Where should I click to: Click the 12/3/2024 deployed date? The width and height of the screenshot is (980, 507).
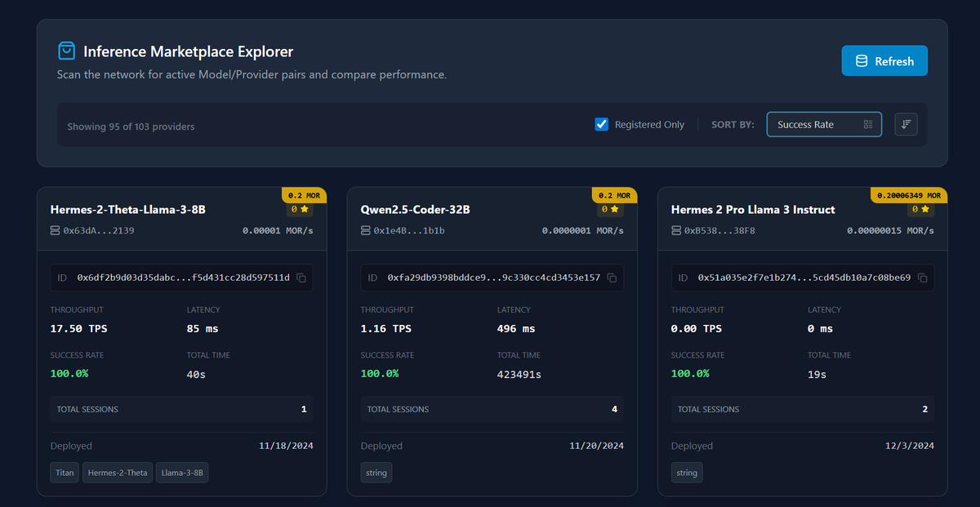pos(910,446)
